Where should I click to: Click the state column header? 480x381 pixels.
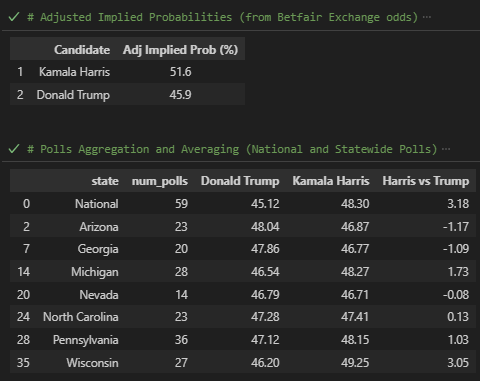[x=105, y=181]
